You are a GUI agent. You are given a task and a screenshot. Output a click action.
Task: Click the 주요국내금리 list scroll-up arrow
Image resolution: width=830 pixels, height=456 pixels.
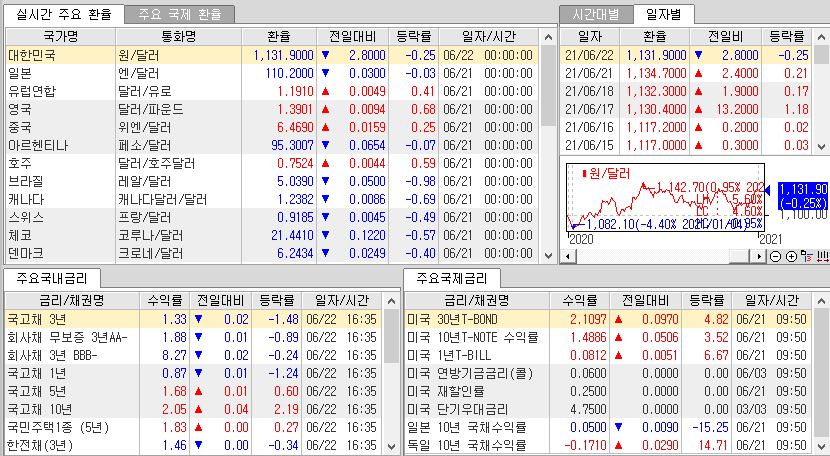tap(391, 301)
